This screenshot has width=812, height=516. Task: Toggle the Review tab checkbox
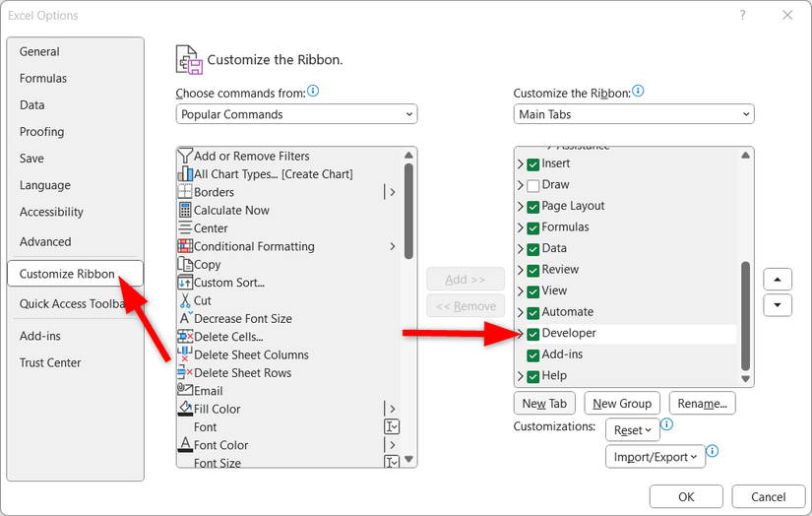point(532,271)
